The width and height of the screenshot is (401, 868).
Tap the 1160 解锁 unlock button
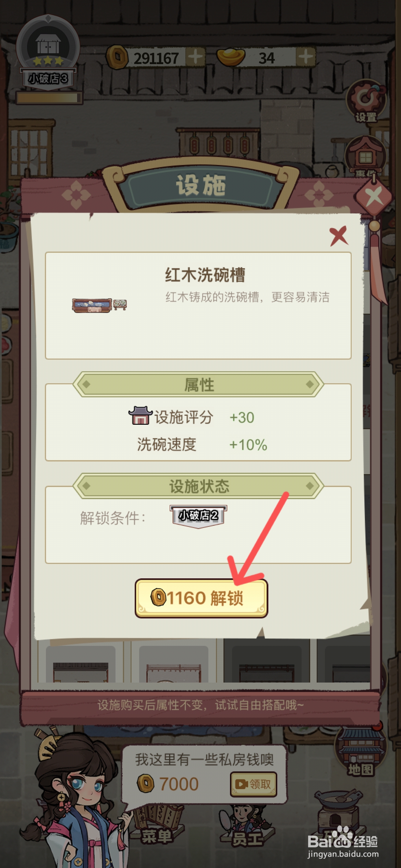pyautogui.click(x=201, y=598)
